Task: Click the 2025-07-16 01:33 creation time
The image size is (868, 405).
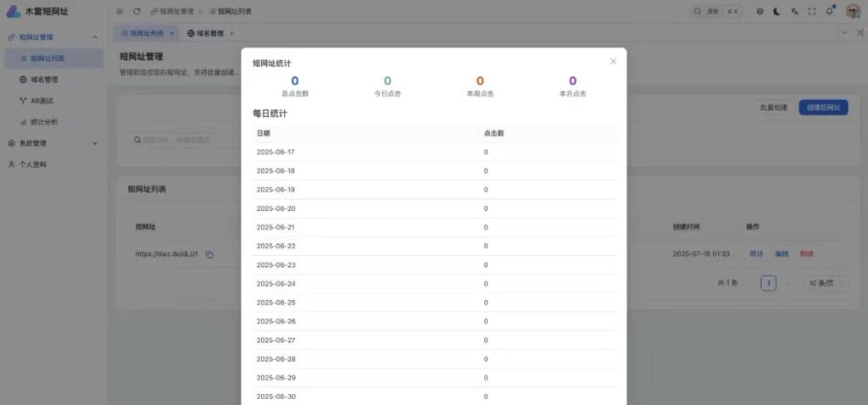Action: click(x=701, y=254)
